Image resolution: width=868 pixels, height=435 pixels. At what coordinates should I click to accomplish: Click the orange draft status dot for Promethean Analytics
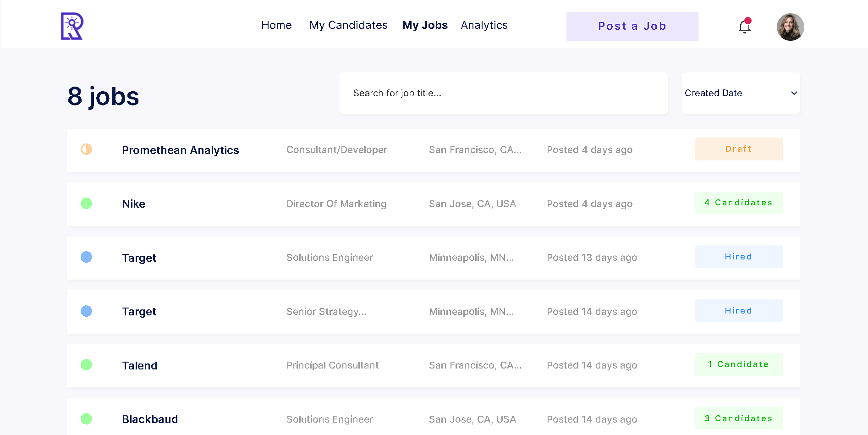(x=86, y=149)
